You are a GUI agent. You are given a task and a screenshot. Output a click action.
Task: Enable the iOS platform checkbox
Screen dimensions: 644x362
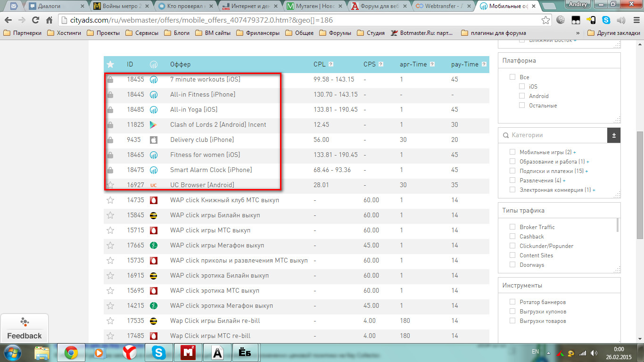(x=522, y=87)
